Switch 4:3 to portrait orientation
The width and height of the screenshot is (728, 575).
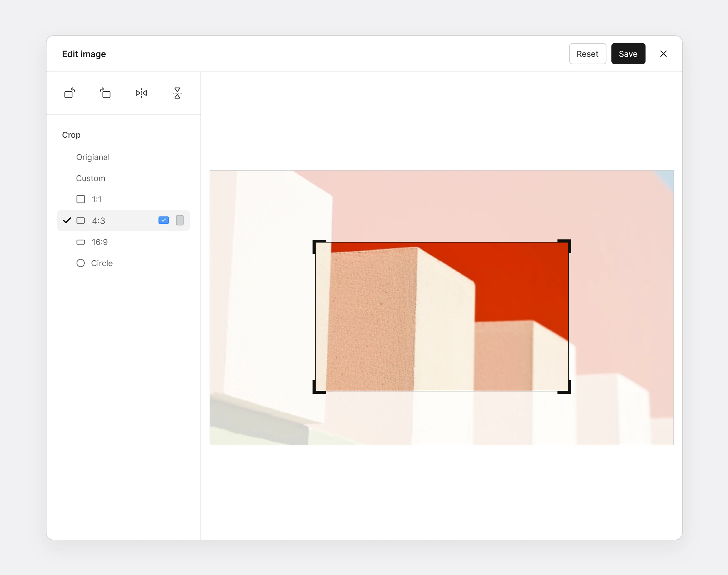pyautogui.click(x=180, y=220)
